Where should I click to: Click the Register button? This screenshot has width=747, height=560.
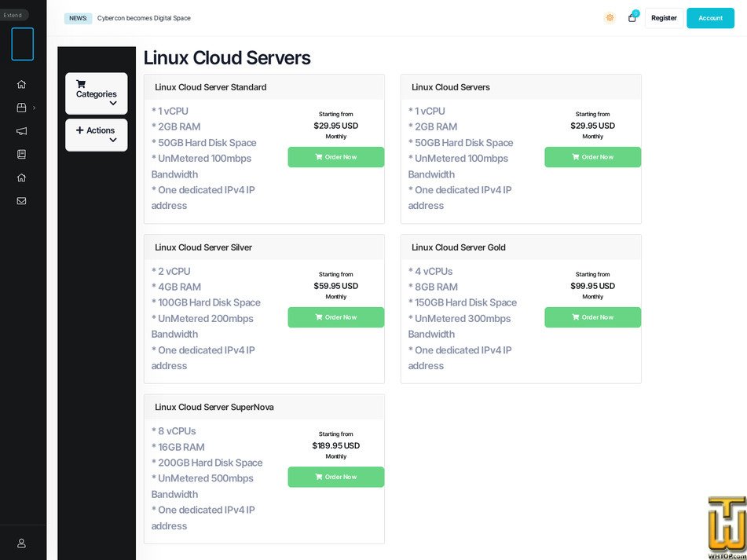coord(664,17)
